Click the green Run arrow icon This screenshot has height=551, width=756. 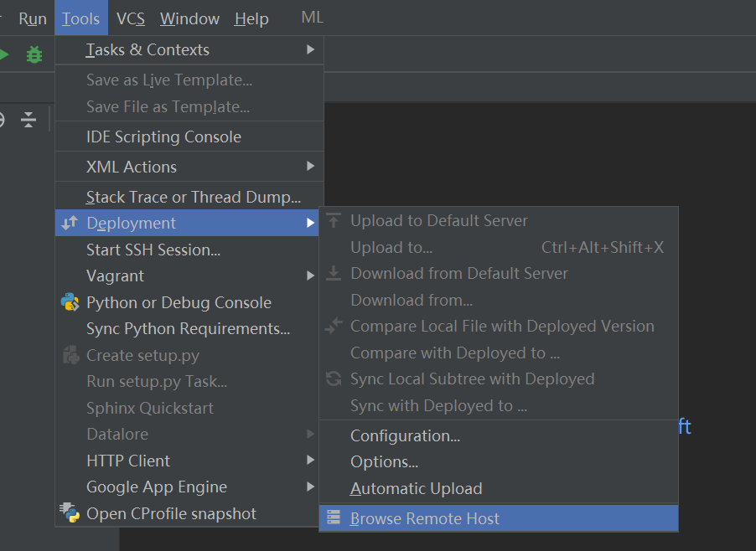[x=4, y=55]
